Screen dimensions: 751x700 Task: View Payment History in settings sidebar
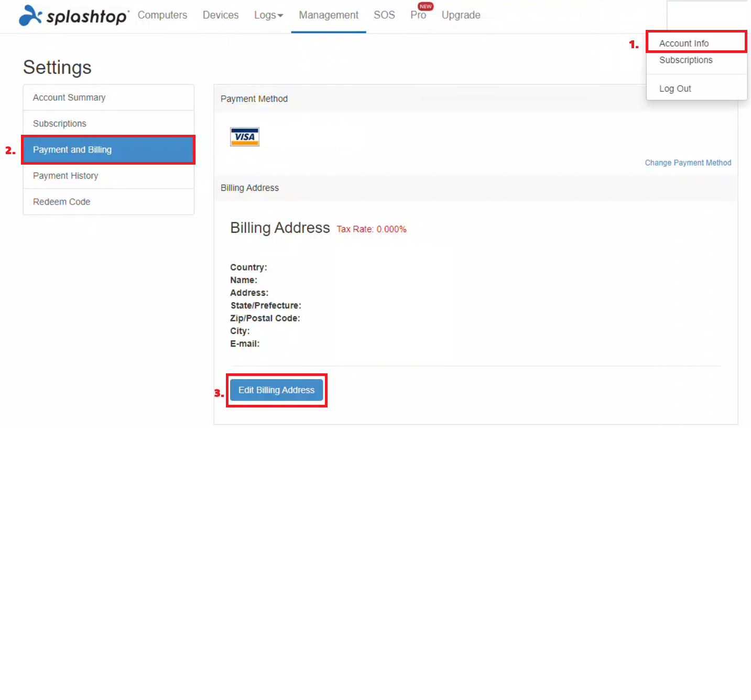[x=66, y=176]
